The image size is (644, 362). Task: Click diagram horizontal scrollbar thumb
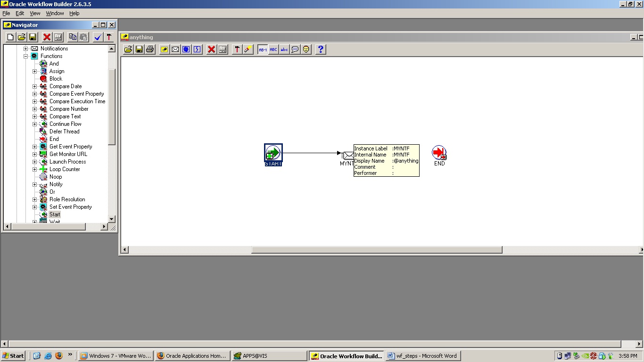[x=377, y=250]
